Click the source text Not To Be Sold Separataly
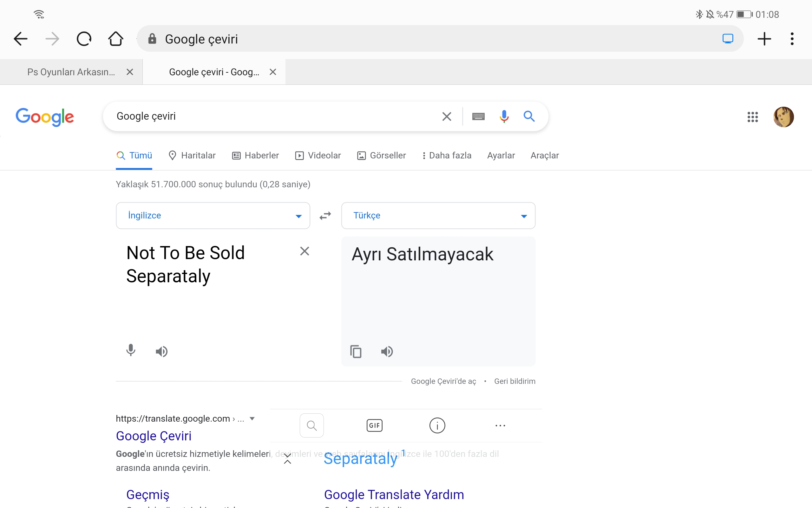Viewport: 812px width, 508px height. pyautogui.click(x=186, y=264)
